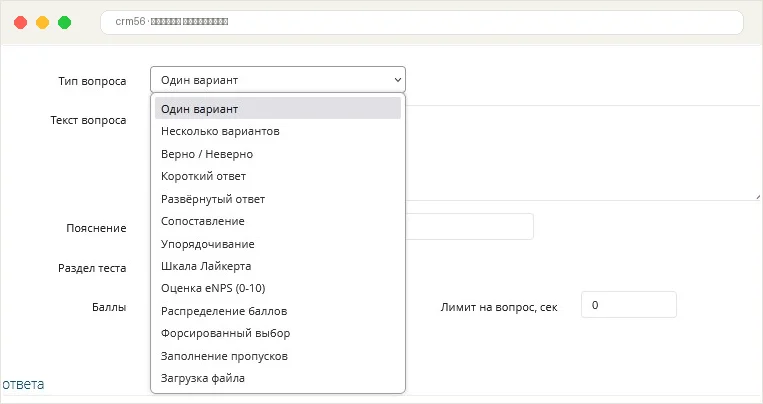The width and height of the screenshot is (763, 404).
Task: Click the Лимит на вопрос, сек field
Action: [x=629, y=305]
